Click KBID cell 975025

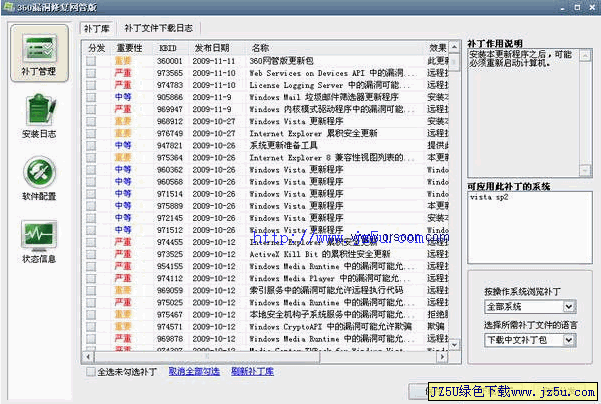pyautogui.click(x=170, y=302)
